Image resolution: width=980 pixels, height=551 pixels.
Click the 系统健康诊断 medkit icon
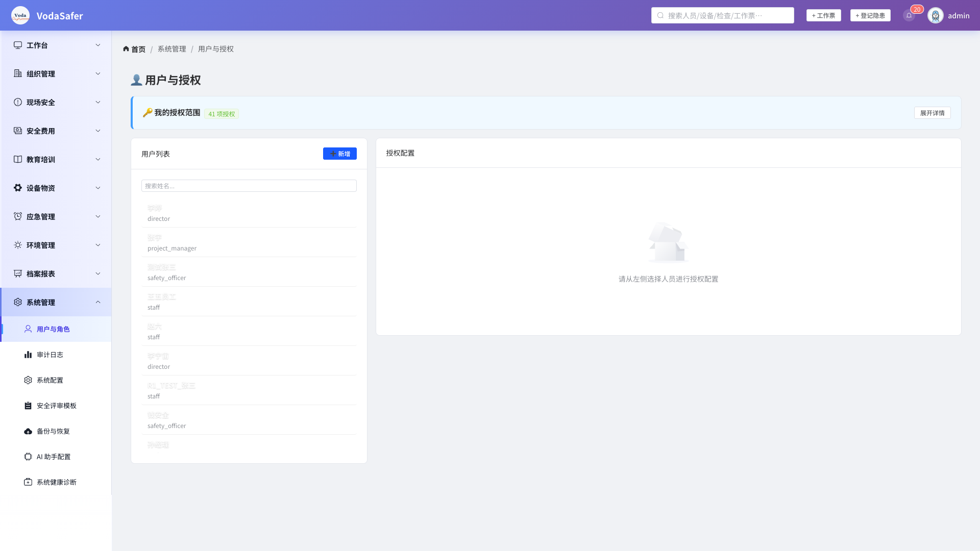point(28,482)
